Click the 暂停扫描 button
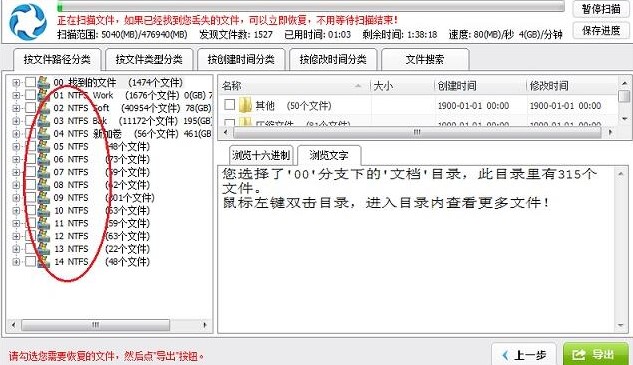633x365 pixels. click(601, 9)
